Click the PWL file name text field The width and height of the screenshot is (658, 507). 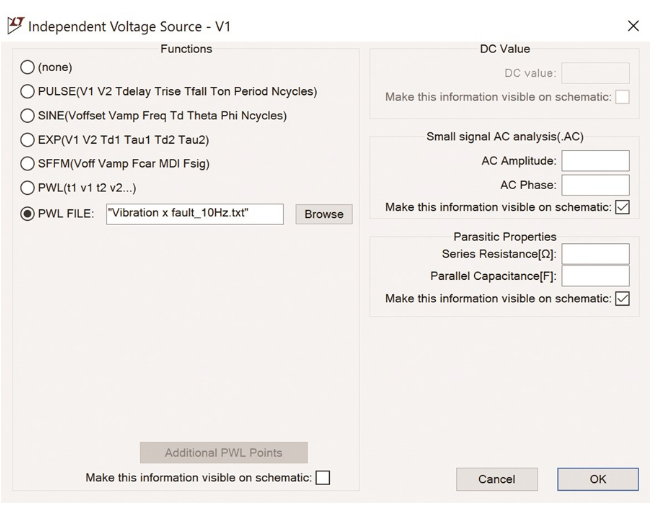pos(193,213)
